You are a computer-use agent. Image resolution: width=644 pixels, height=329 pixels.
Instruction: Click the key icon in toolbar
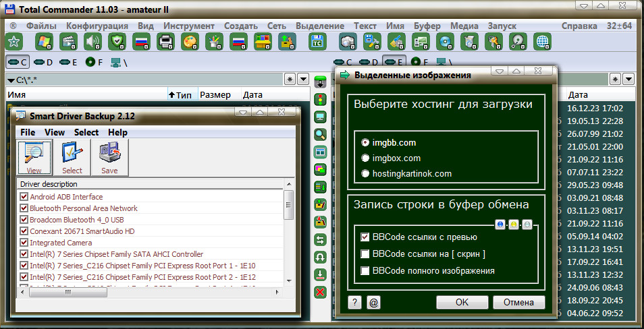tap(493, 42)
